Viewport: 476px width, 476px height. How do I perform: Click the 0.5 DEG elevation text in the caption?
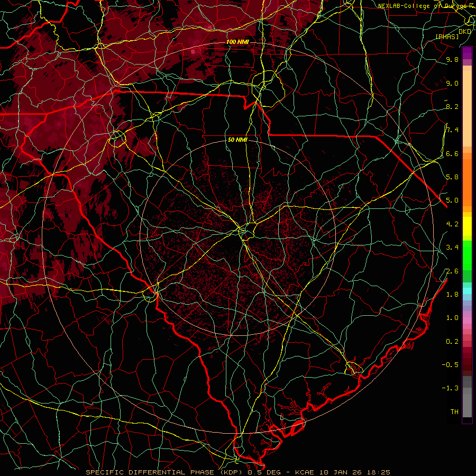coord(264,472)
